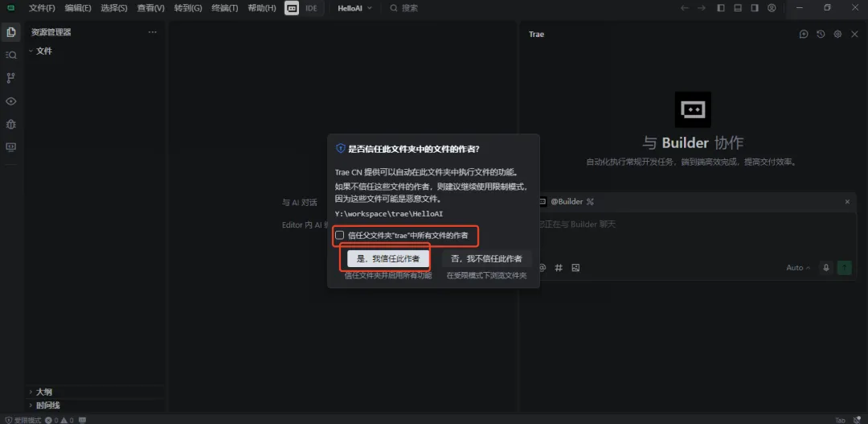This screenshot has height=424, width=868.
Task: Click the folder path Y:\workspace\trae\HelloAI
Action: click(x=389, y=213)
